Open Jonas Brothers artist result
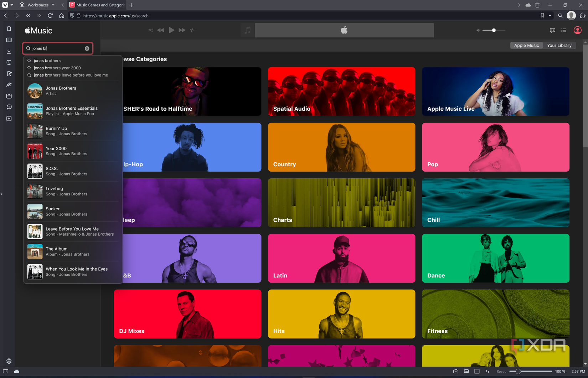The height and width of the screenshot is (378, 588). (x=73, y=91)
